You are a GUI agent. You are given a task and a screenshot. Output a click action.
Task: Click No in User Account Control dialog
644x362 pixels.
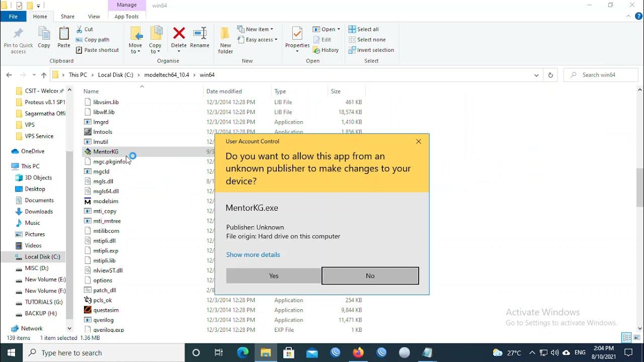coord(370,276)
